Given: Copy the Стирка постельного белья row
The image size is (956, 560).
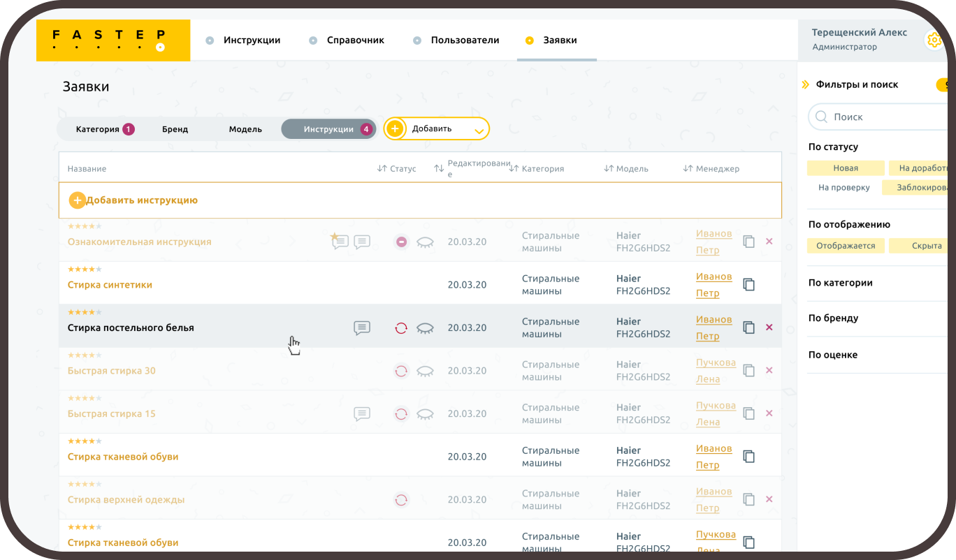Looking at the screenshot, I should (x=748, y=327).
